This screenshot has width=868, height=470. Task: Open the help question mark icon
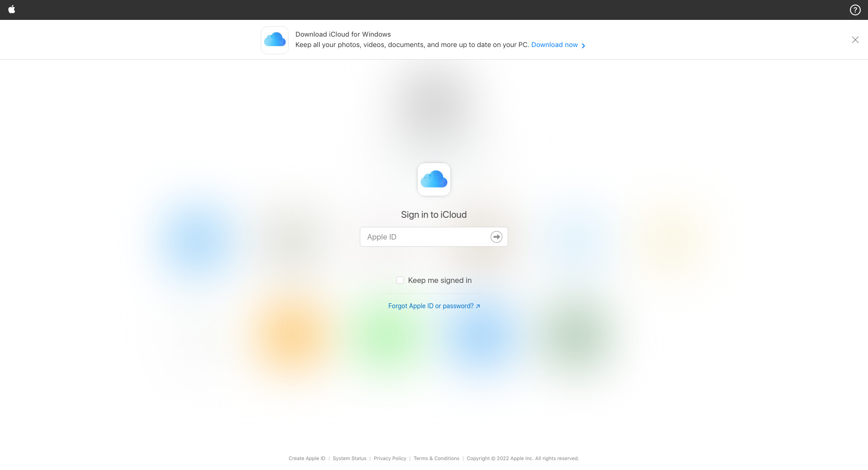click(x=855, y=10)
